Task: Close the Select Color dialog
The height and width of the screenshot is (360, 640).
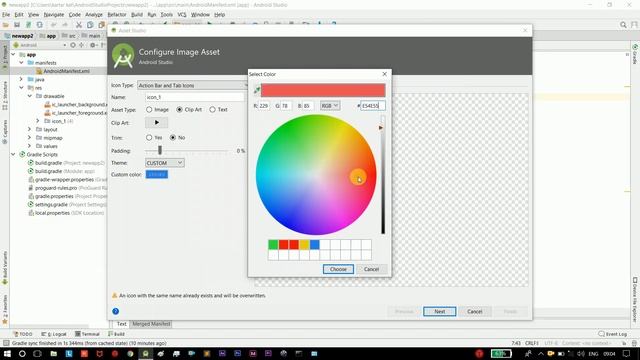Action: [384, 74]
